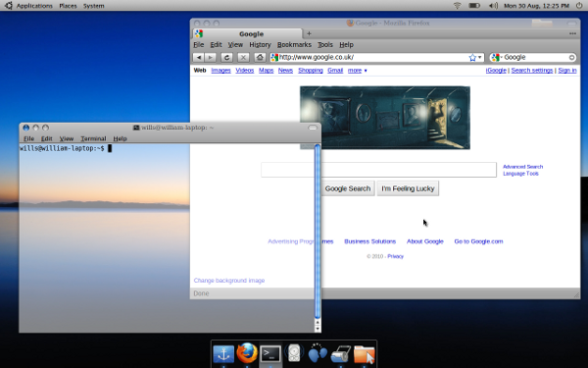Reload the page in Firefox
The height and width of the screenshot is (368, 588).
pyautogui.click(x=226, y=58)
